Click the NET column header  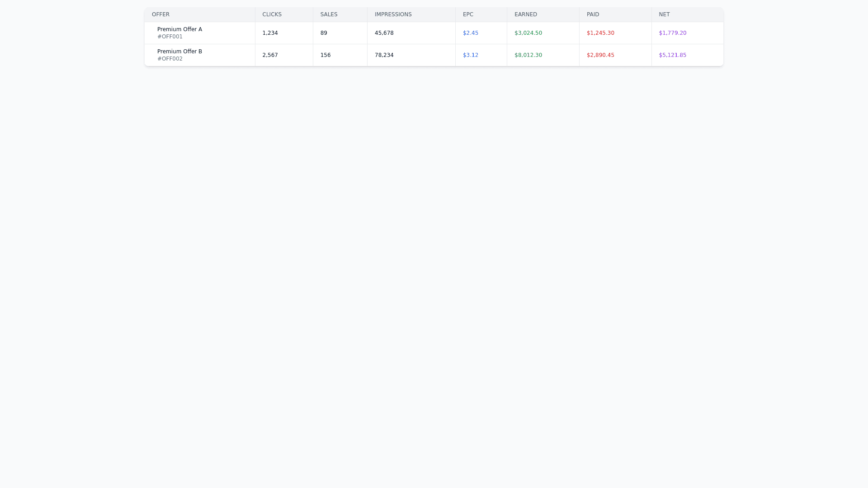click(664, 14)
